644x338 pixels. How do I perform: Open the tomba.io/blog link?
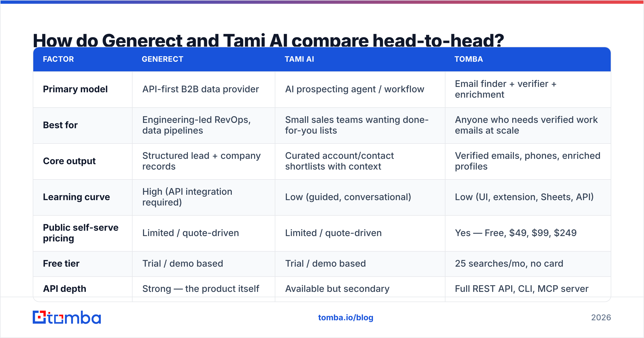click(x=346, y=318)
